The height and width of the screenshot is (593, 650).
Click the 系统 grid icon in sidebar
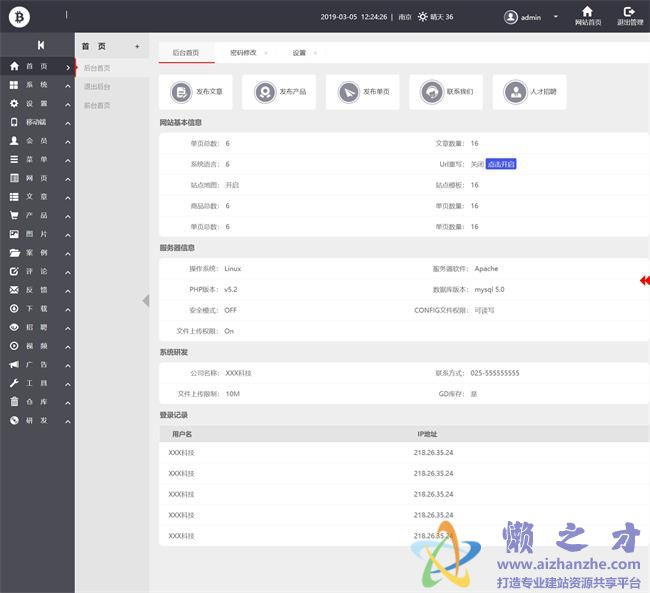pyautogui.click(x=14, y=85)
